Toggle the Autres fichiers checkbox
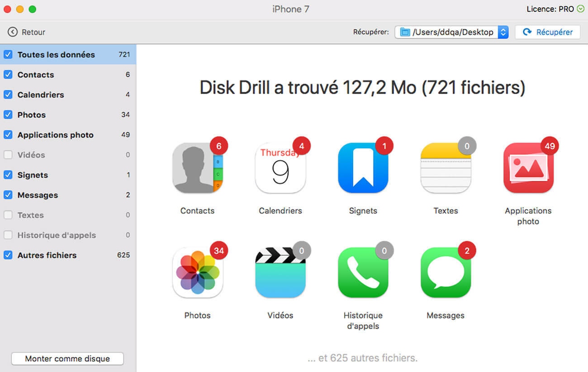The width and height of the screenshot is (588, 372). (8, 255)
